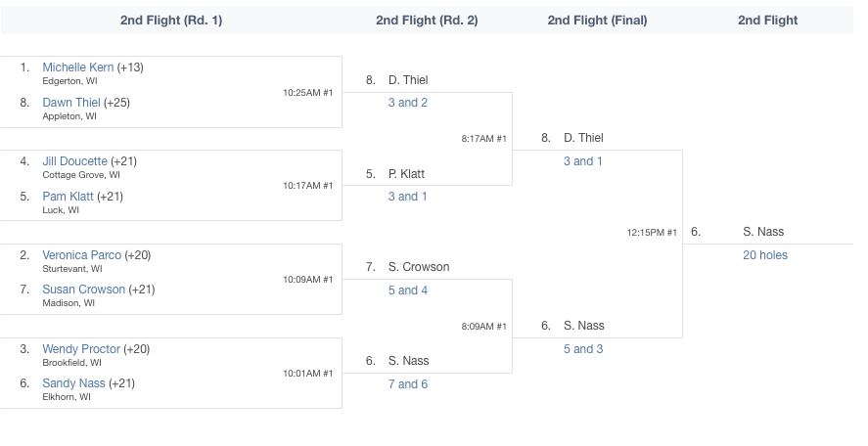The image size is (868, 446).
Task: Open Michelle Kern's player profile link
Action: pyautogui.click(x=78, y=67)
